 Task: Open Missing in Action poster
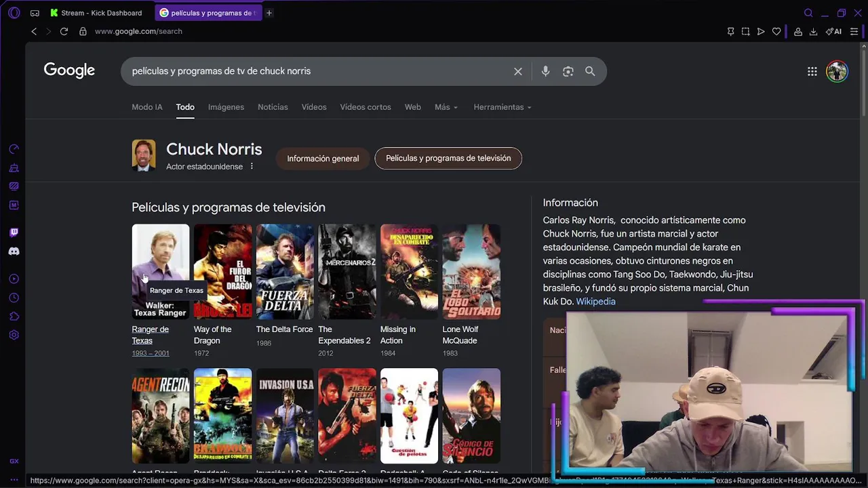409,271
